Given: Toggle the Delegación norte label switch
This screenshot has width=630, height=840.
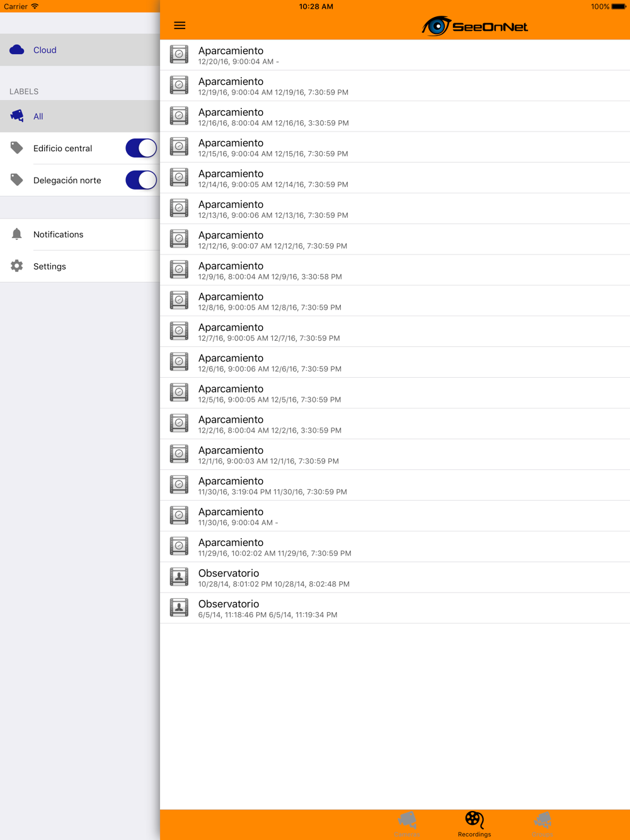Looking at the screenshot, I should [x=141, y=180].
